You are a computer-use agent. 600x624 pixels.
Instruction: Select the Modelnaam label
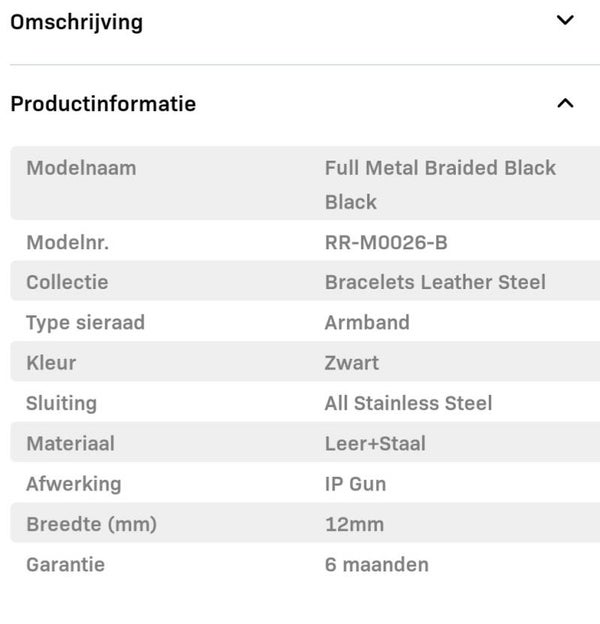tap(81, 168)
